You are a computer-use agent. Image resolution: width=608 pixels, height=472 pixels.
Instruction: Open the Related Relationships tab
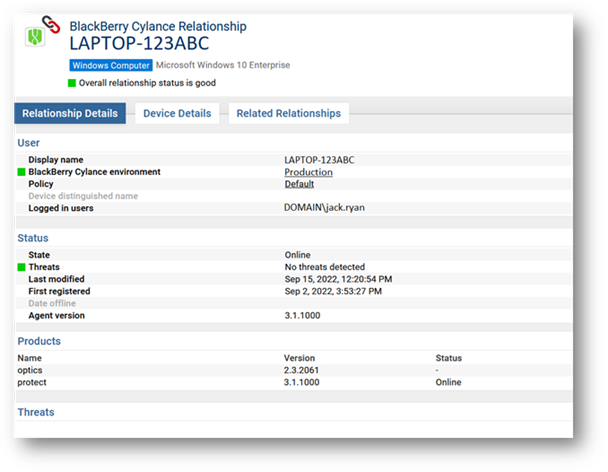click(x=288, y=113)
